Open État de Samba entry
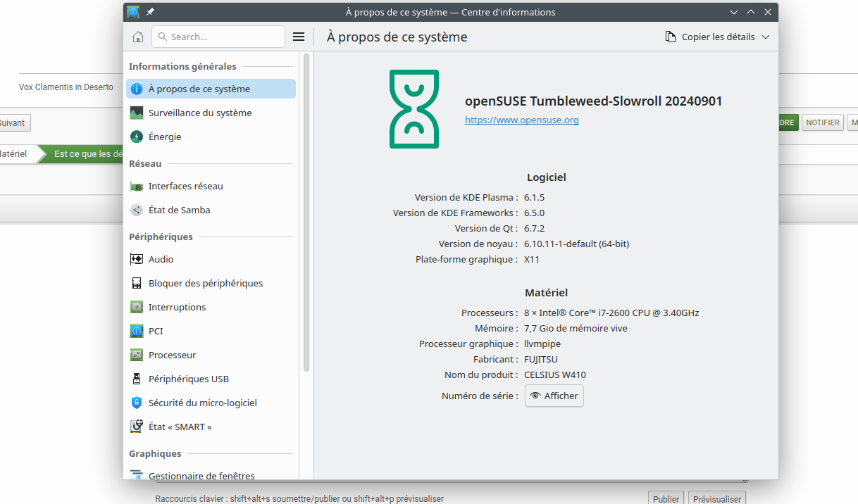 [x=211, y=210]
